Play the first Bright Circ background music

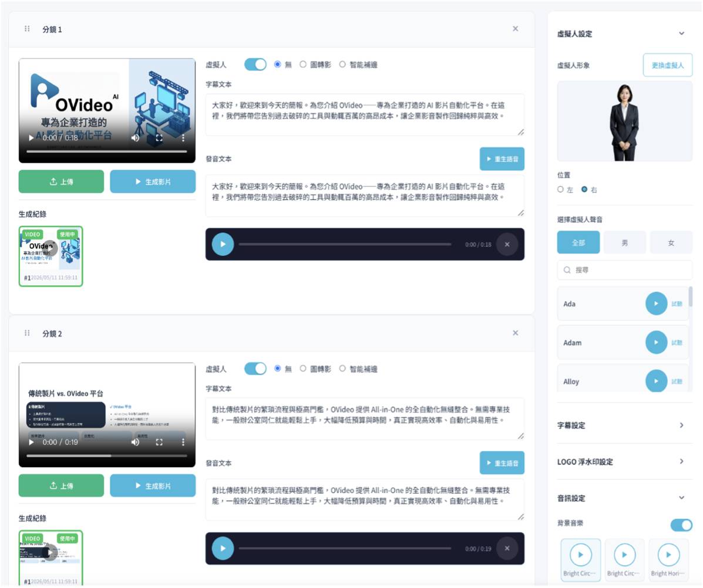(581, 555)
